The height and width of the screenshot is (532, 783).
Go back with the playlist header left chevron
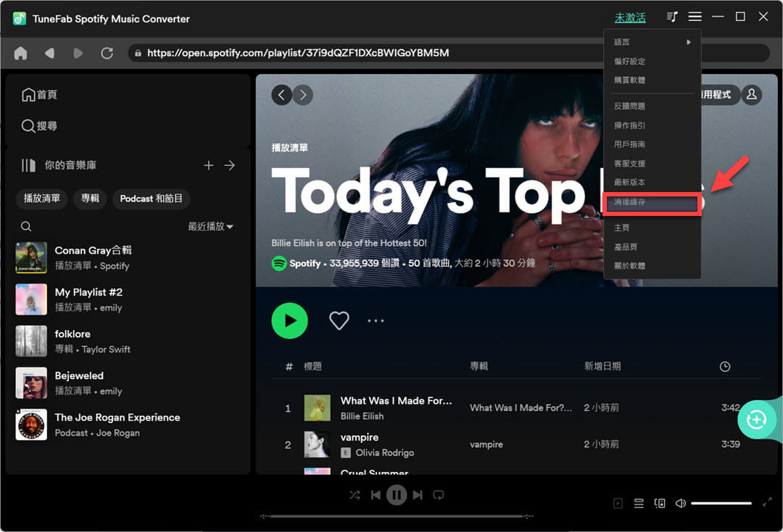281,95
